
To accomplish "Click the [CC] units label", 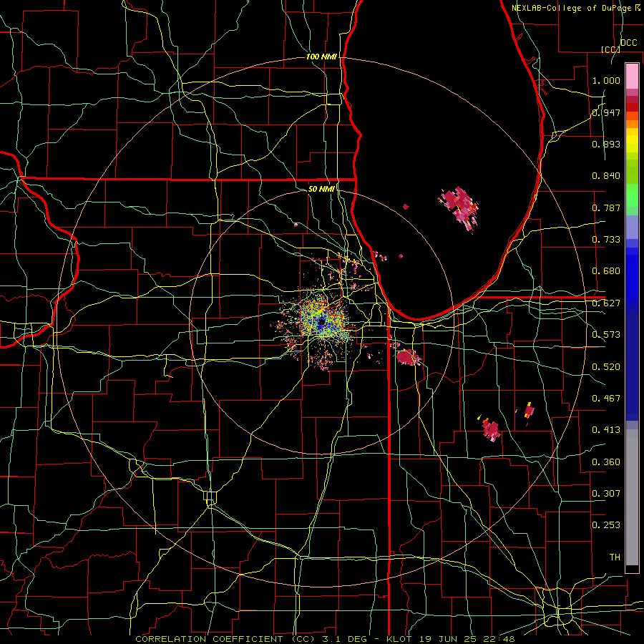I will coord(610,49).
